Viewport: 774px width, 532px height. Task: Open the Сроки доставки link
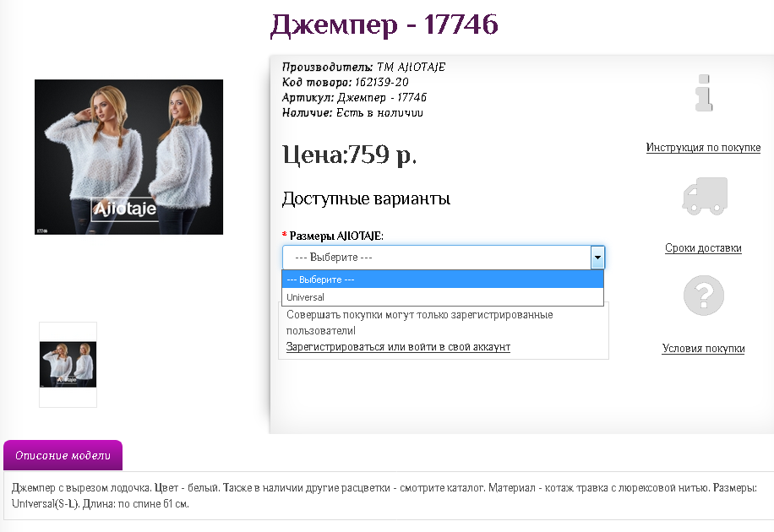[703, 247]
